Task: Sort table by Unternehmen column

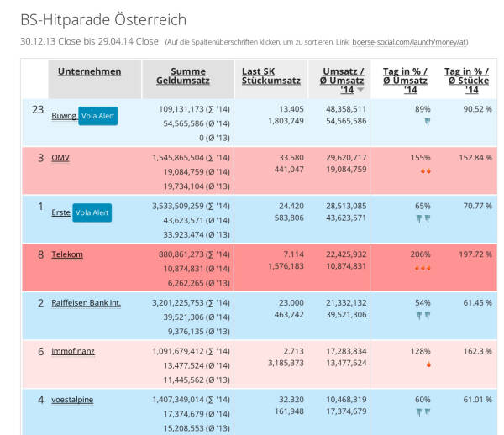Action: 89,71
